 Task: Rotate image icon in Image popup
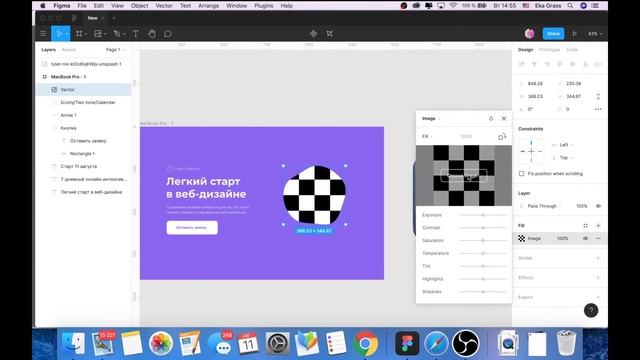[502, 136]
